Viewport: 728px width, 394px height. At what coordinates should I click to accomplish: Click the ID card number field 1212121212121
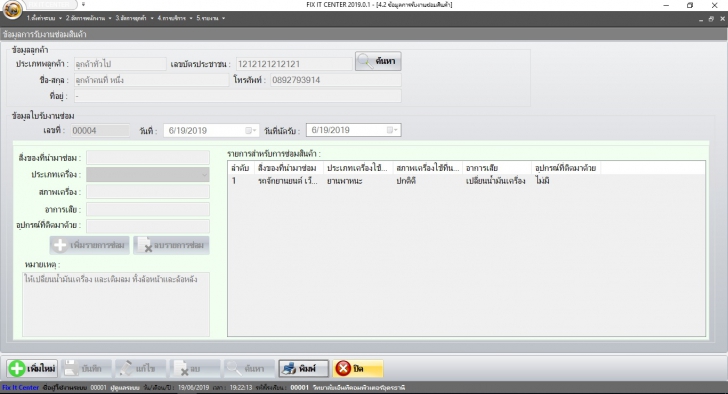[293, 64]
